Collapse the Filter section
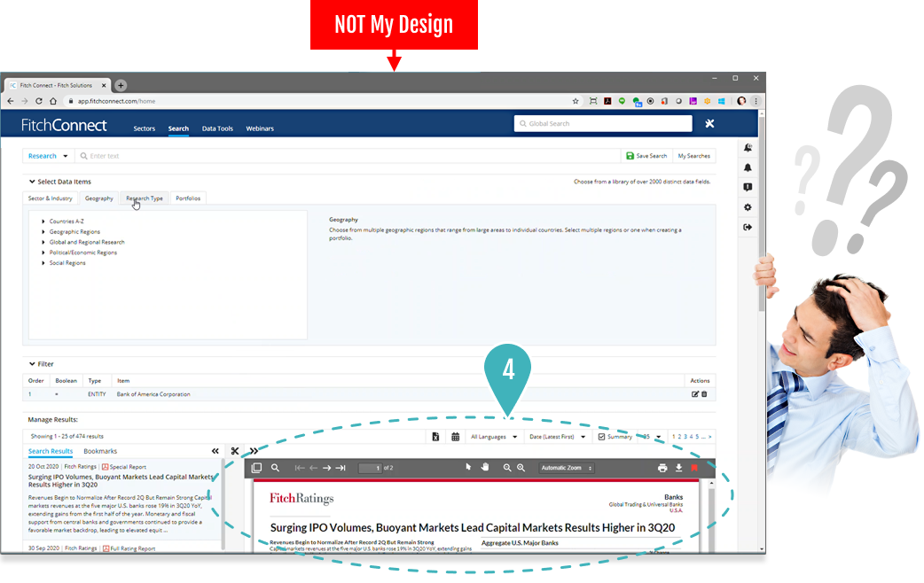924x583 pixels. pos(32,364)
